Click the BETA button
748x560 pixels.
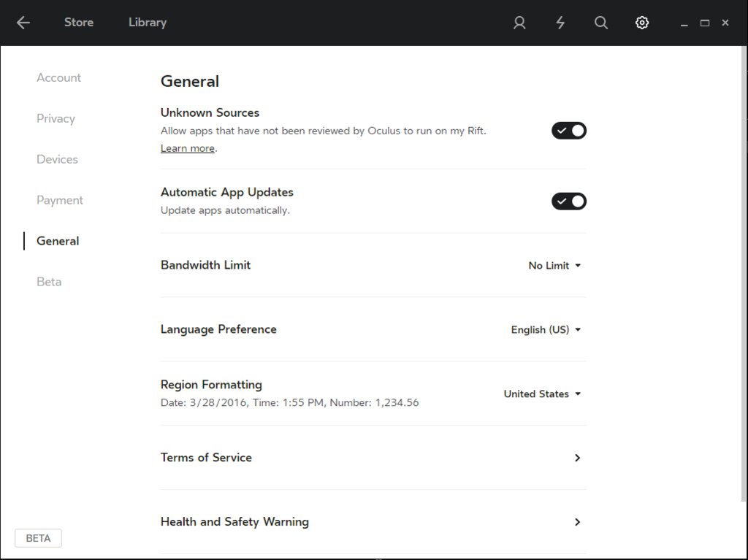click(x=38, y=538)
